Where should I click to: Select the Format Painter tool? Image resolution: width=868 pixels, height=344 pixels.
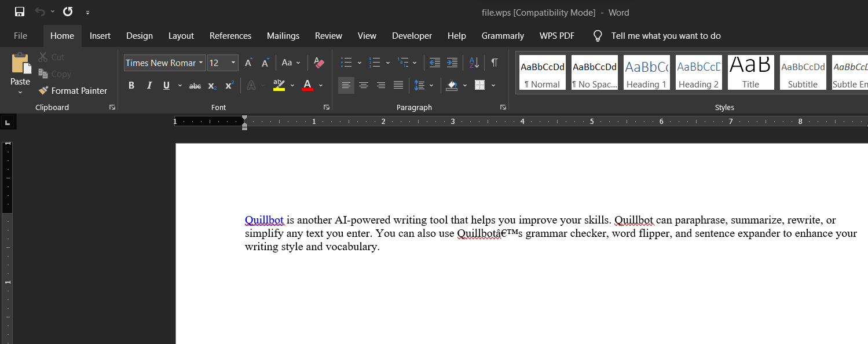[72, 90]
